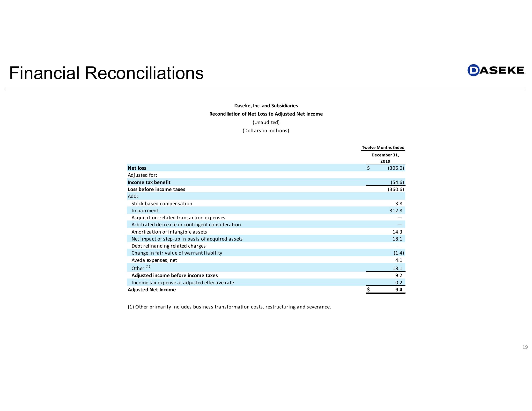532x411 pixels.
Task: Select 'Income tax expense at adjusted effective rate'
Action: 183,283
